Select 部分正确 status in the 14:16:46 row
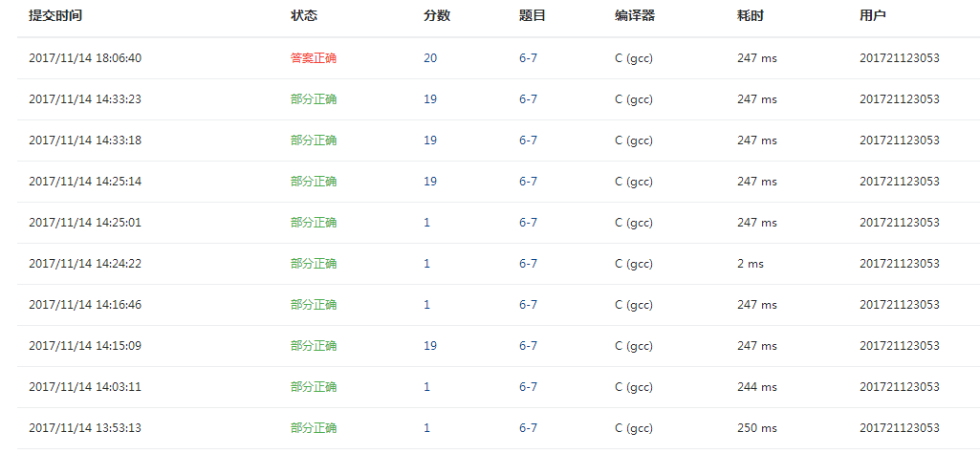This screenshot has height=454, width=980. (314, 305)
